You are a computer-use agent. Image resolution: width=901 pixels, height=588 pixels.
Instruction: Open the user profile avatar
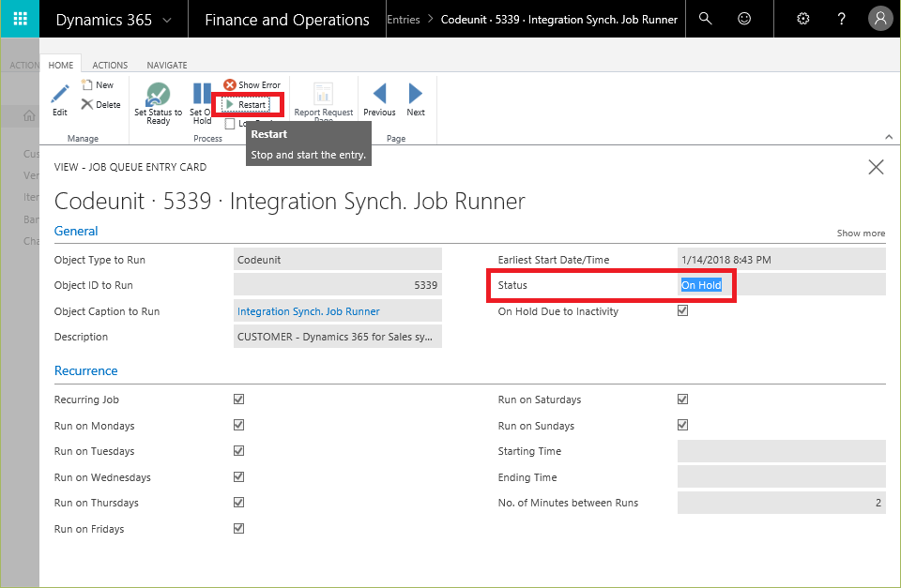880,19
